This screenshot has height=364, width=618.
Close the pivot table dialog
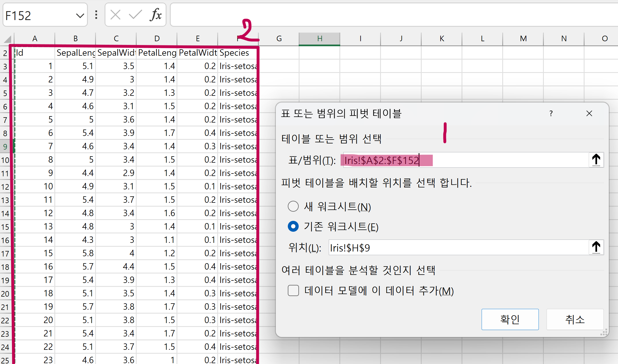click(x=589, y=113)
